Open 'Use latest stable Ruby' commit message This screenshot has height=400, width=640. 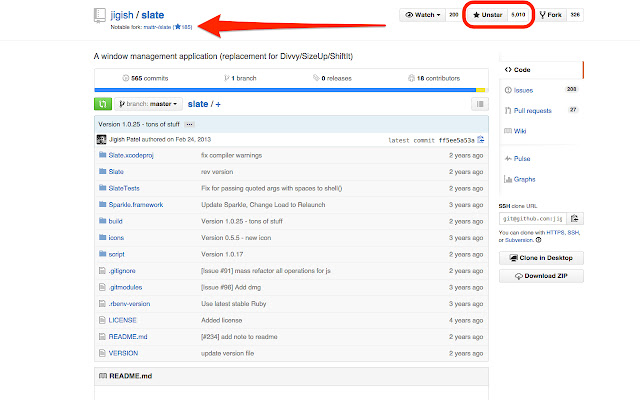(x=233, y=304)
